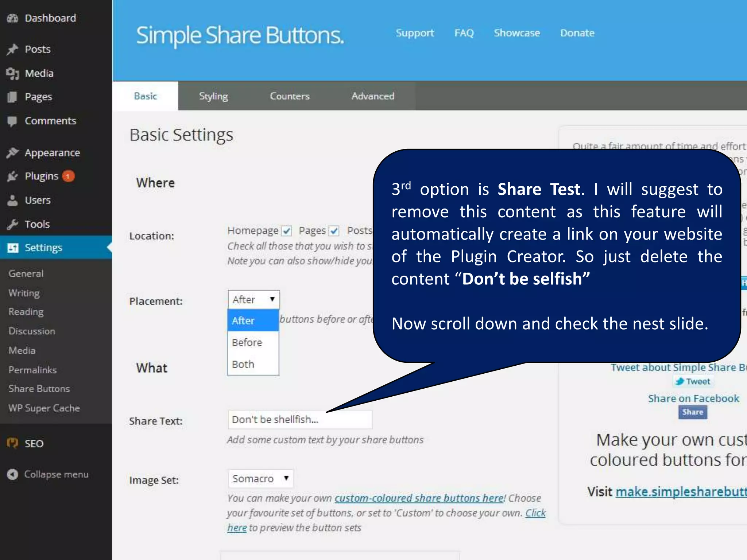The height and width of the screenshot is (560, 747).
Task: Select Both in the Placement list
Action: [253, 364]
